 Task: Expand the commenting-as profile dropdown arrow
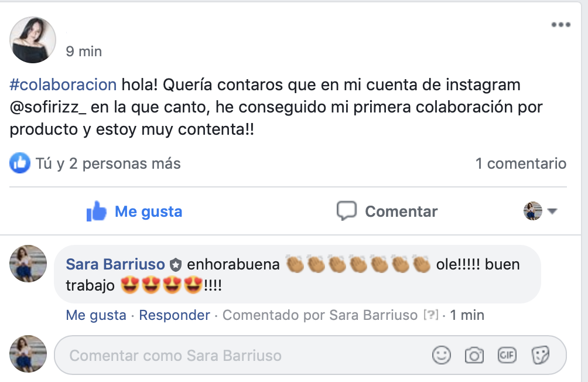552,212
